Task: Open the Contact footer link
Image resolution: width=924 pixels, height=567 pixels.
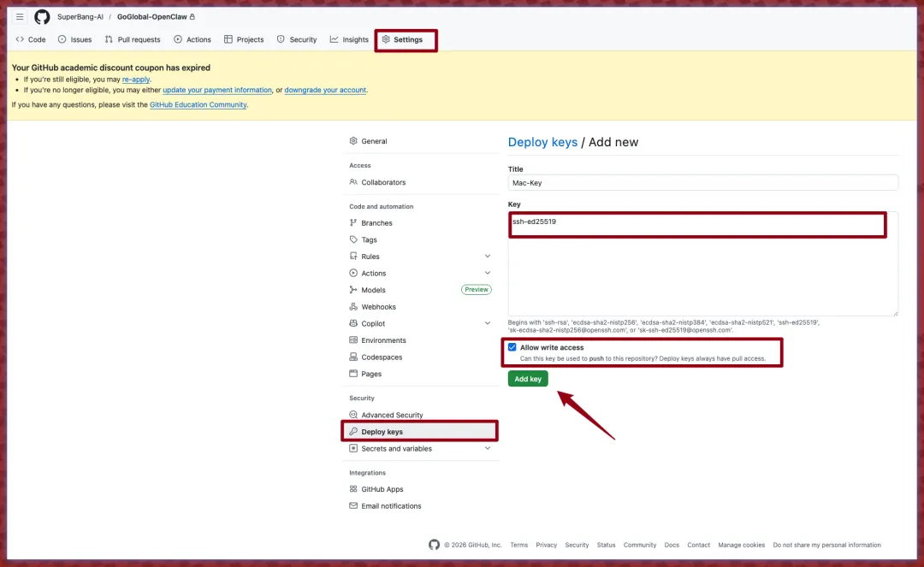Action: (x=698, y=545)
